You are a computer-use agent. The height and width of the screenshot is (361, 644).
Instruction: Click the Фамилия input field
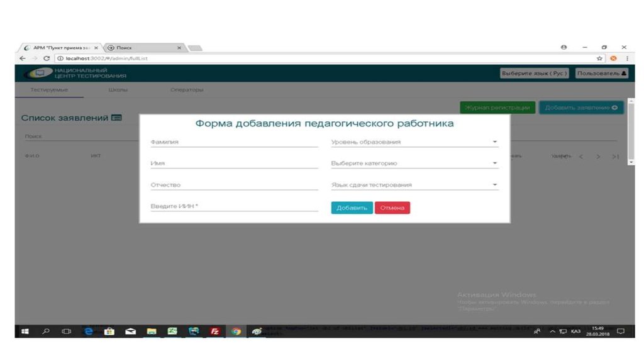(x=234, y=142)
